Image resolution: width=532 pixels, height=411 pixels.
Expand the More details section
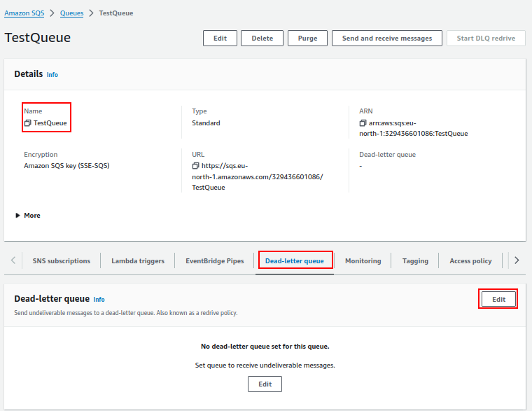[x=28, y=215]
